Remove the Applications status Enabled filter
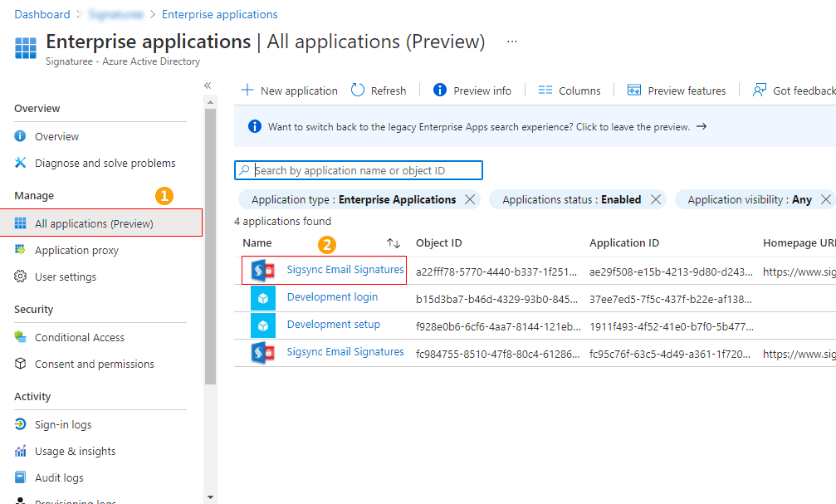The image size is (836, 504). coord(656,199)
